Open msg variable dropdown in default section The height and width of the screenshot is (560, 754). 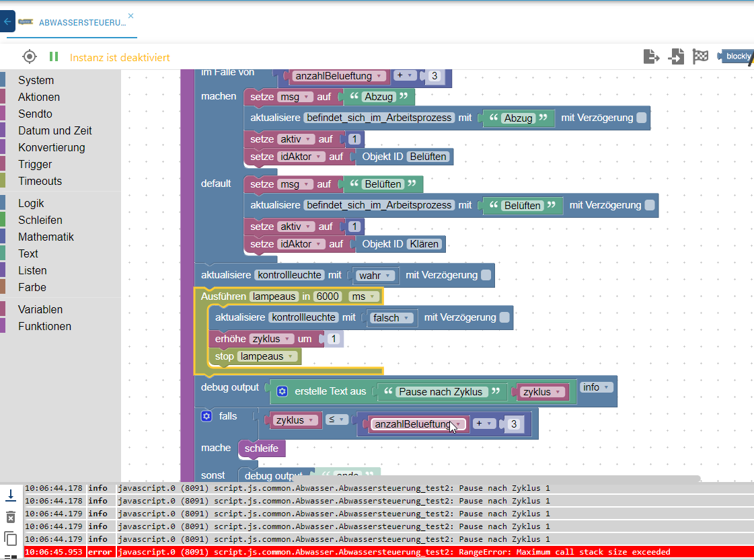tap(295, 184)
